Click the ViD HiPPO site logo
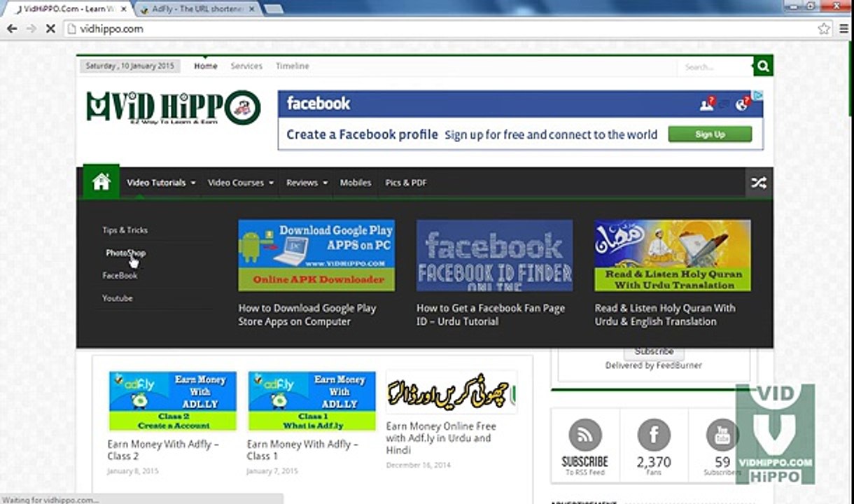The width and height of the screenshot is (854, 504). pyautogui.click(x=174, y=108)
